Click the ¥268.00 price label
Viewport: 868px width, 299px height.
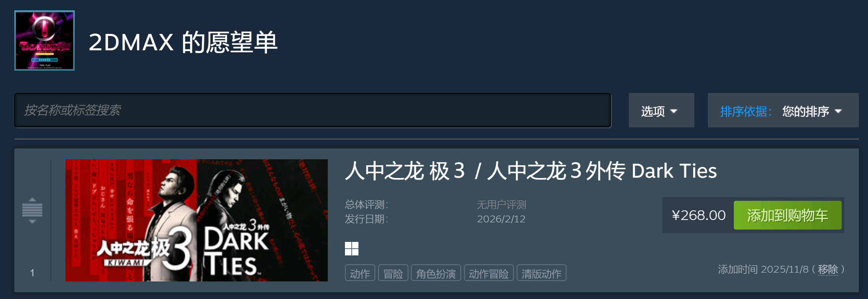click(698, 215)
